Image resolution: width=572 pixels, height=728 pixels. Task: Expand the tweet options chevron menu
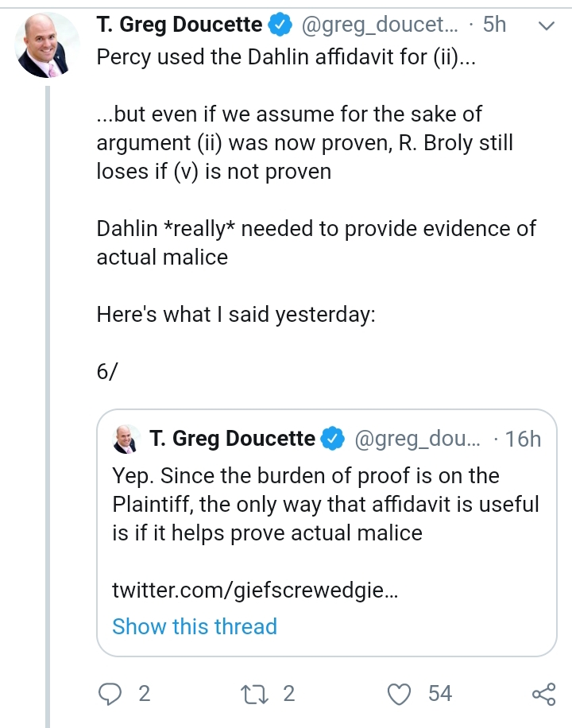tap(547, 25)
